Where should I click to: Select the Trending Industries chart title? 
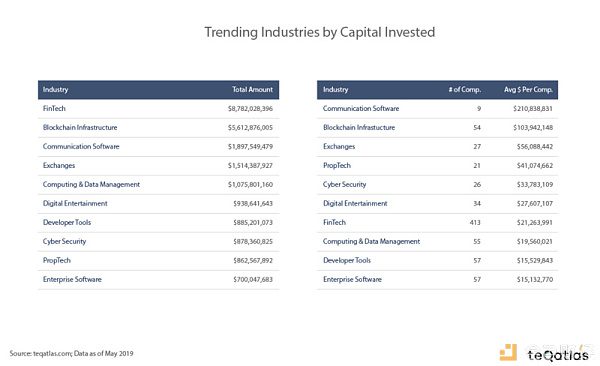[320, 32]
